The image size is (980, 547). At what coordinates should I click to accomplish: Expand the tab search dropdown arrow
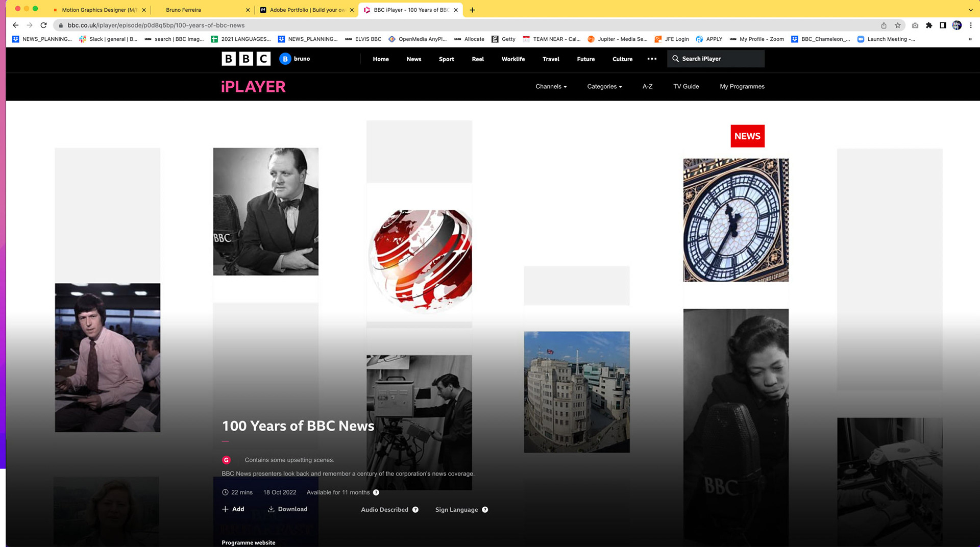click(970, 10)
